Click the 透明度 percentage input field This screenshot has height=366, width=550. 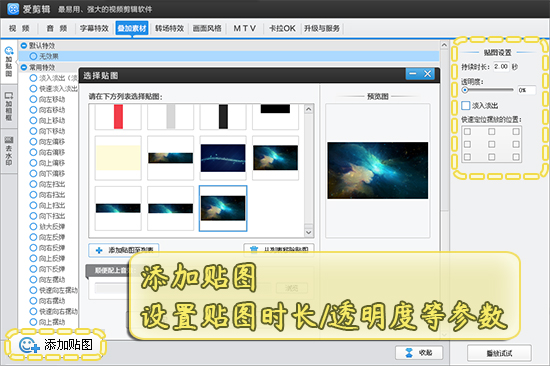point(526,90)
